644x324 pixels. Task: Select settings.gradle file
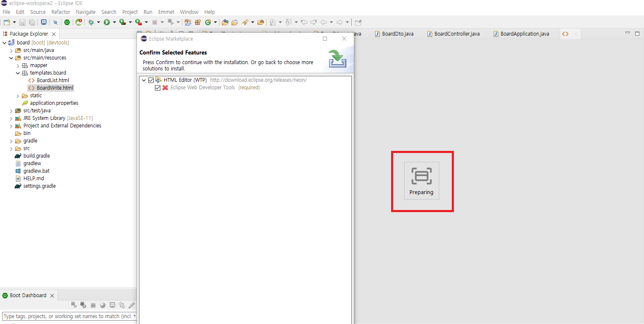[x=35, y=186]
